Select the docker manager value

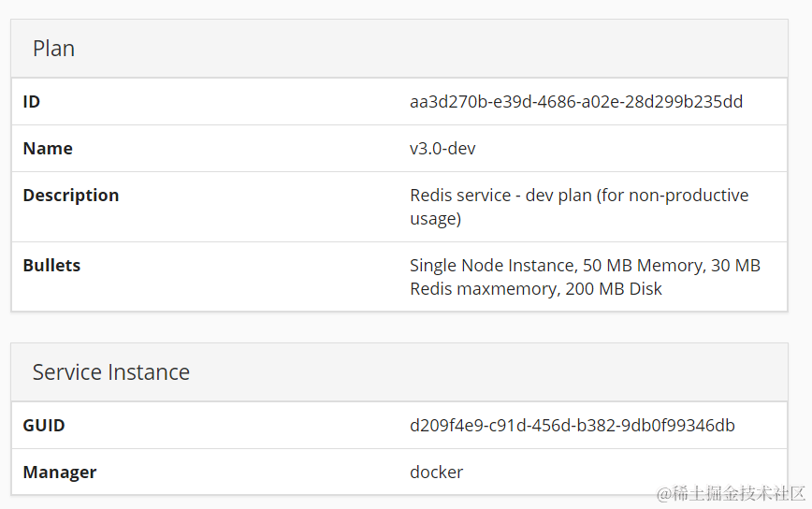click(x=436, y=472)
